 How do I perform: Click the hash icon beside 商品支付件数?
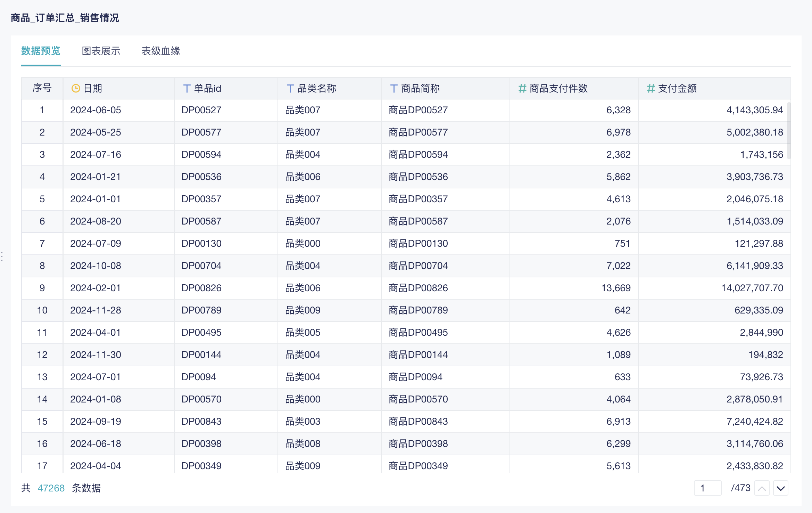tap(522, 88)
